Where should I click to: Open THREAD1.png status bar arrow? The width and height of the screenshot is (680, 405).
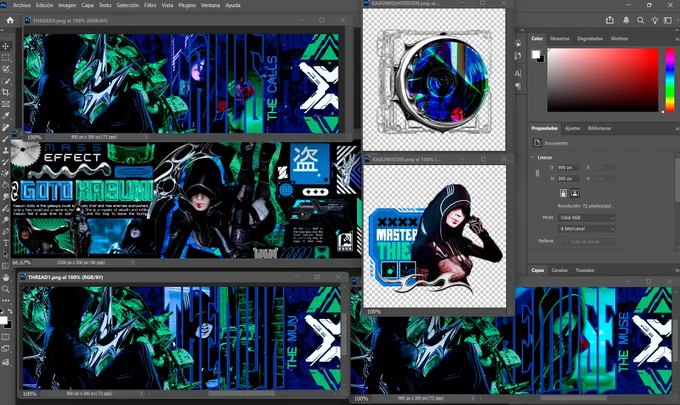141,394
